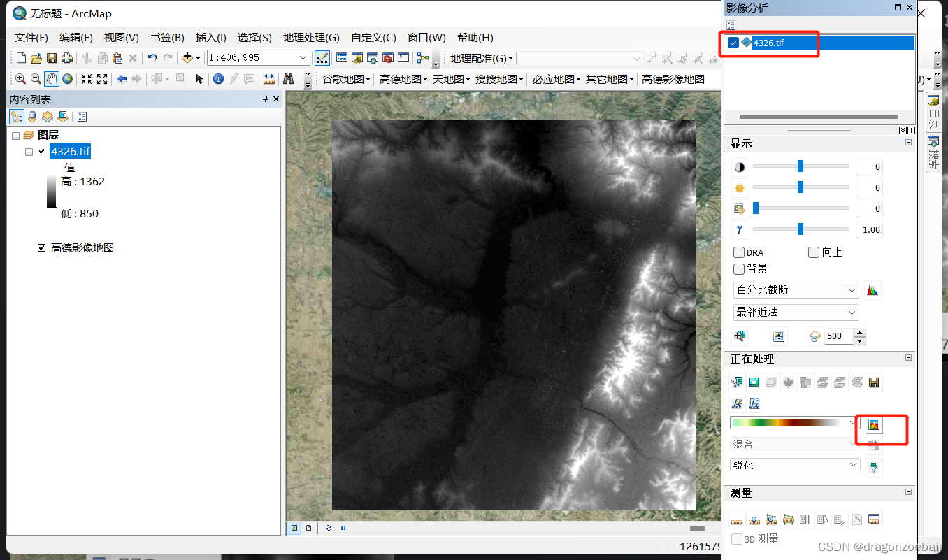The width and height of the screenshot is (948, 560).
Task: Enable the DRA checkbox
Action: pos(739,252)
